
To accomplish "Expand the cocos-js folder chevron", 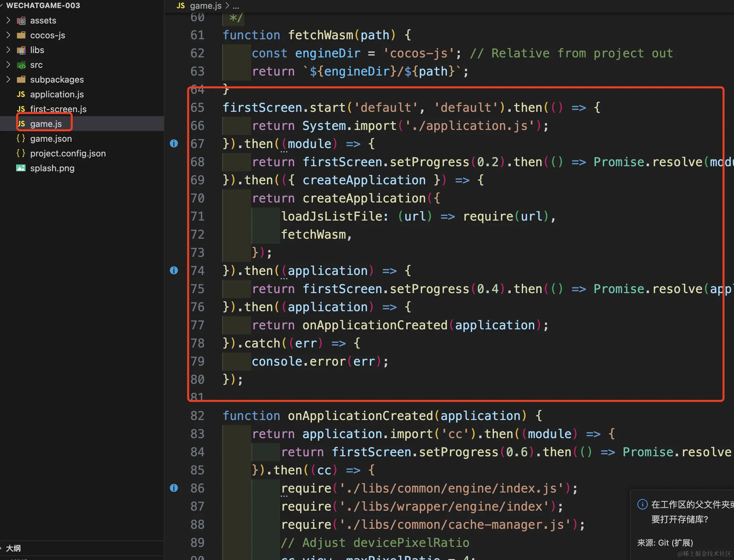I will 8,35.
